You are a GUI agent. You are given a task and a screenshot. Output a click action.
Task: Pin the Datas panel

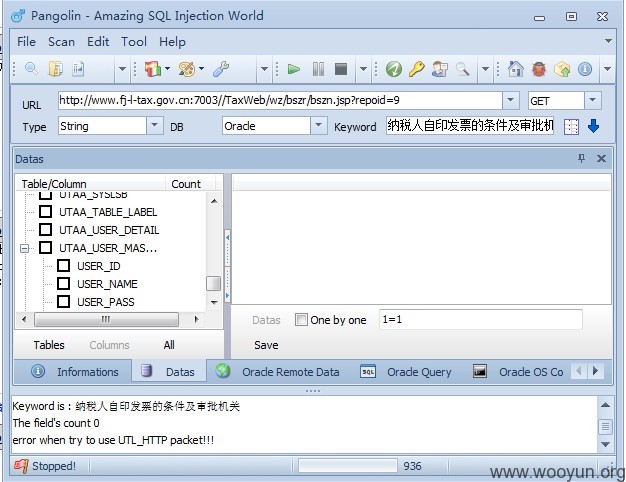pos(582,158)
